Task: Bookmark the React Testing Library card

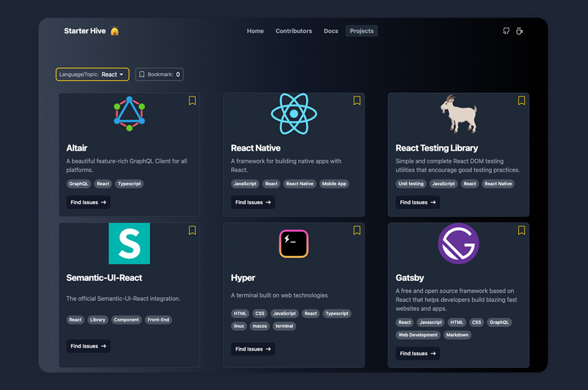Action: click(x=521, y=101)
